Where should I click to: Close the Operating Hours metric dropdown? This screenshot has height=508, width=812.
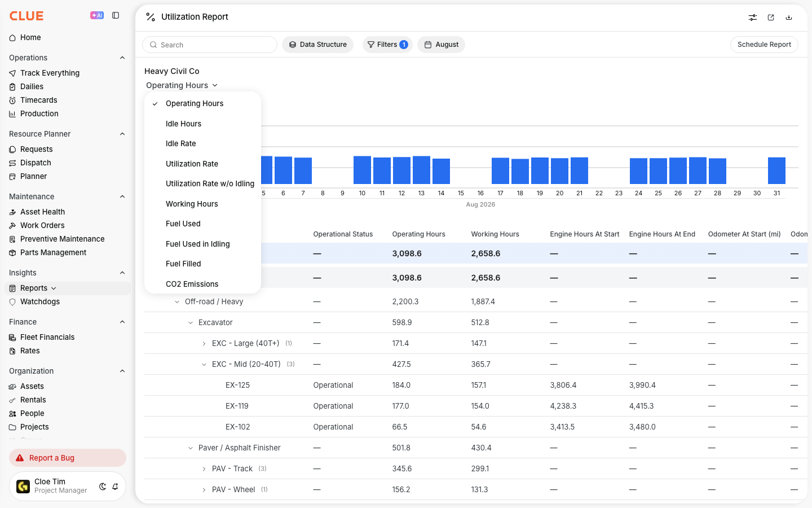pos(182,85)
